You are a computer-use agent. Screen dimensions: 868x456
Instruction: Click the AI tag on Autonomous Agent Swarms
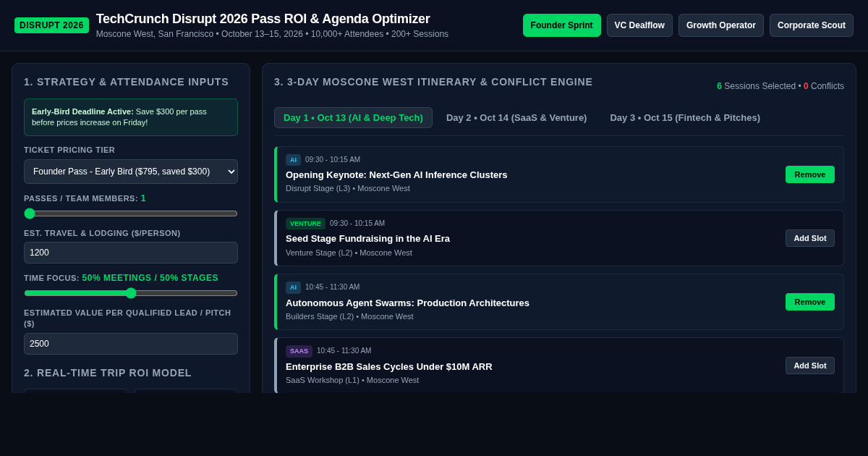[x=293, y=287]
